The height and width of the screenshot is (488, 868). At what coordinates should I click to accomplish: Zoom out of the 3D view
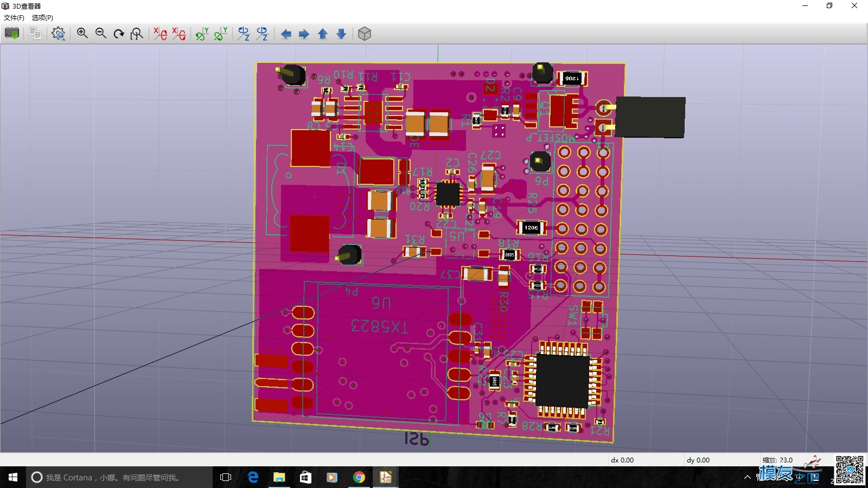[x=101, y=34]
